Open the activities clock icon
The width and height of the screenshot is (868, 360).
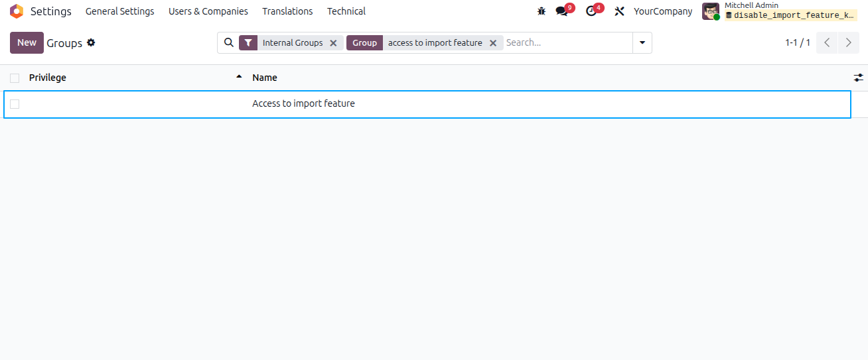[x=591, y=11]
